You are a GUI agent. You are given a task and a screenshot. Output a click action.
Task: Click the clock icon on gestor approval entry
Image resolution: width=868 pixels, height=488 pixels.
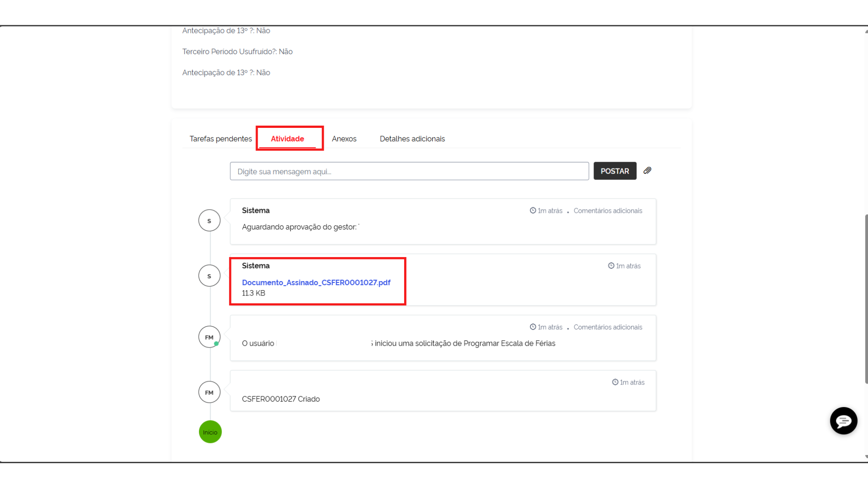(x=533, y=211)
